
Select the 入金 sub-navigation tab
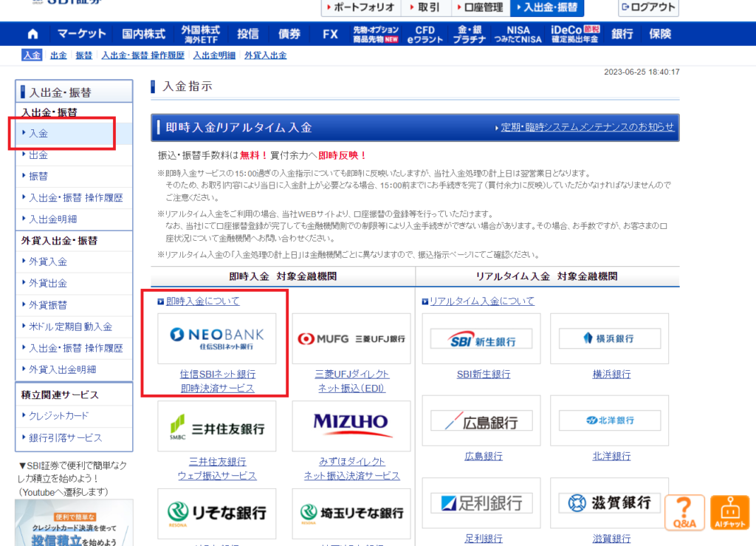32,55
